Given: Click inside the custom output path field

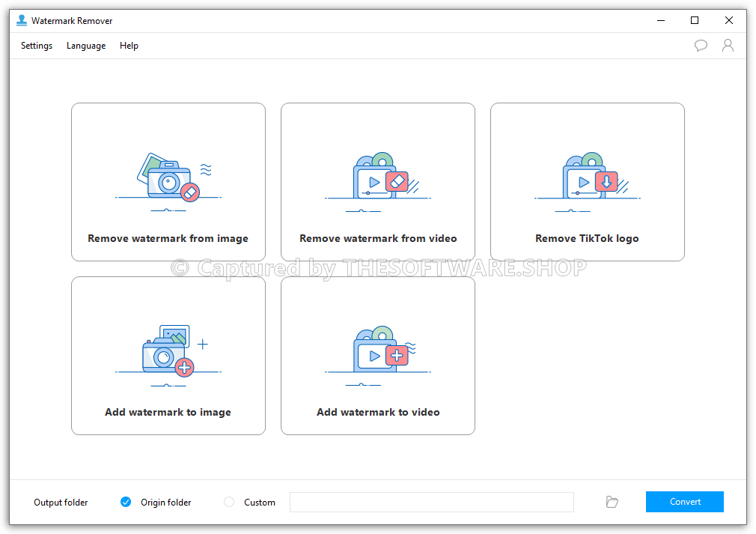Looking at the screenshot, I should [x=431, y=502].
